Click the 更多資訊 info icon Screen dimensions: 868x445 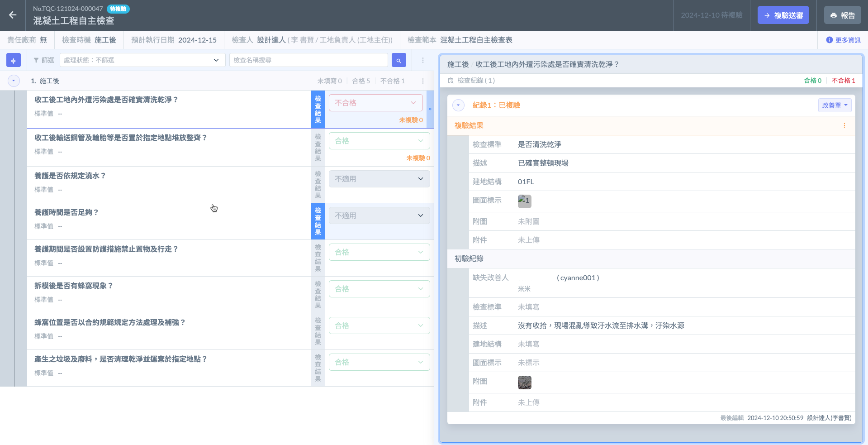pyautogui.click(x=829, y=40)
